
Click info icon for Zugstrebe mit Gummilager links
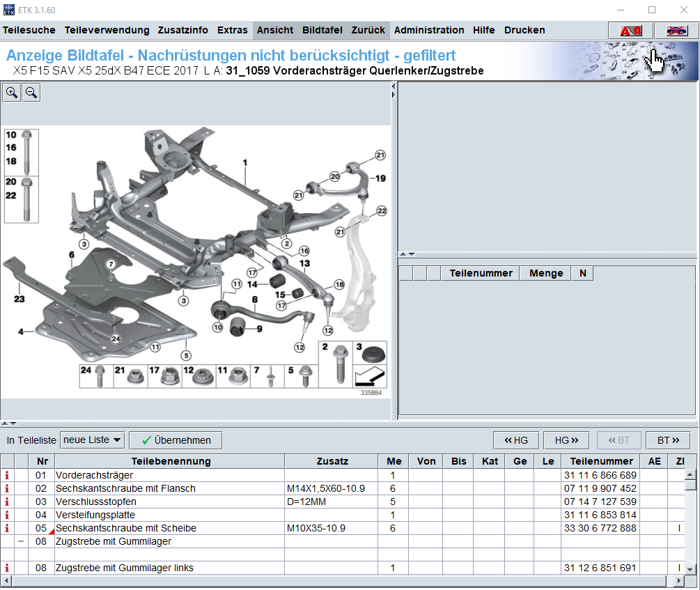point(8,568)
